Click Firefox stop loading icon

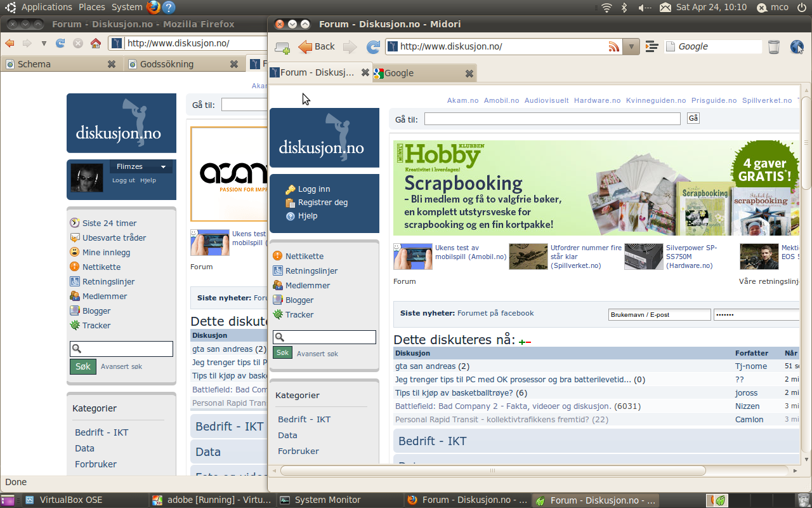(78, 43)
